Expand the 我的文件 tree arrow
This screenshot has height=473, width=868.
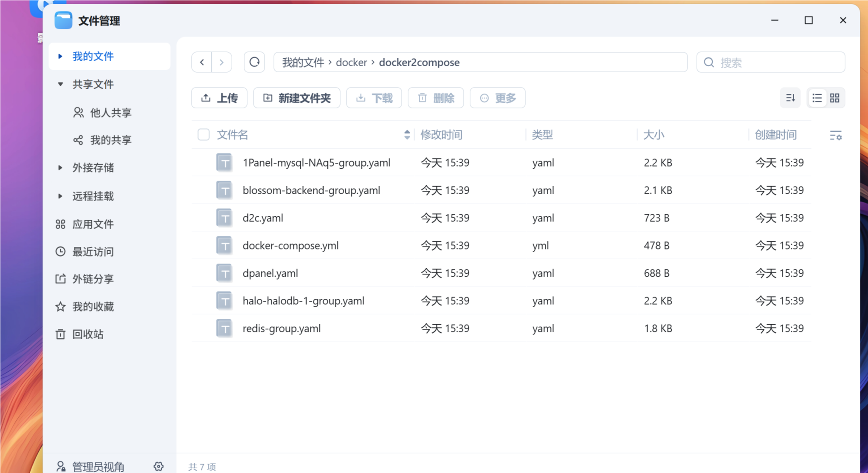click(60, 56)
